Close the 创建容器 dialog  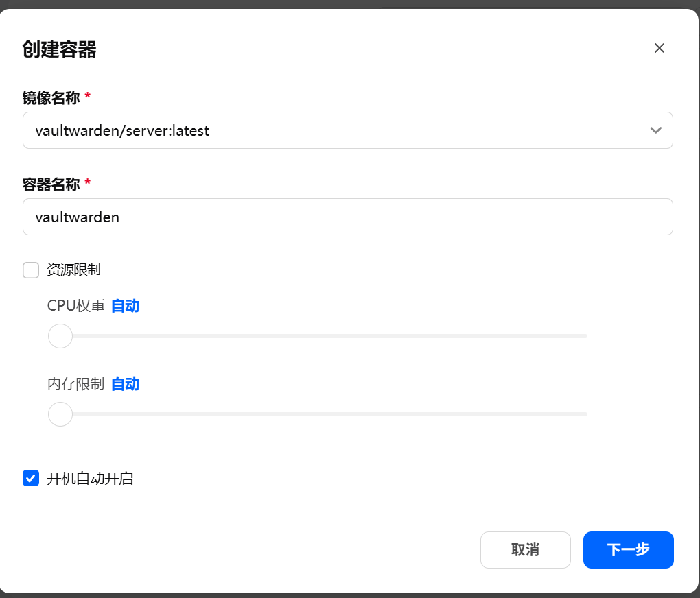pos(659,48)
